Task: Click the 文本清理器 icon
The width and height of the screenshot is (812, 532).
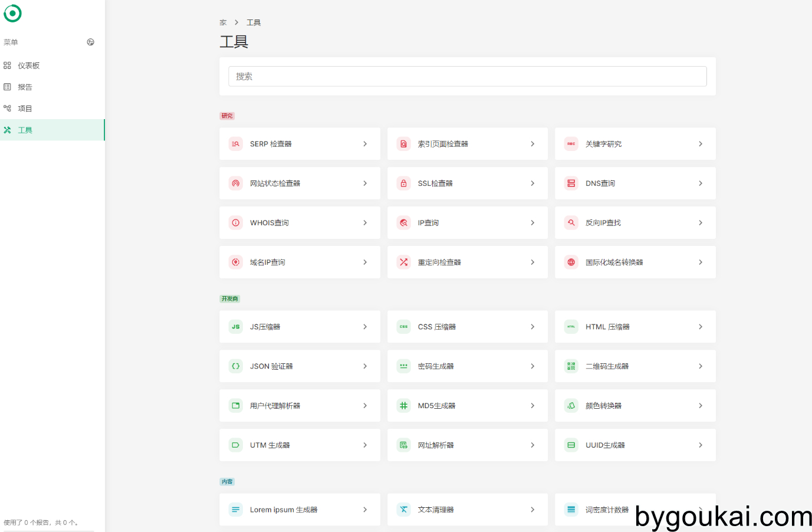Action: (403, 510)
